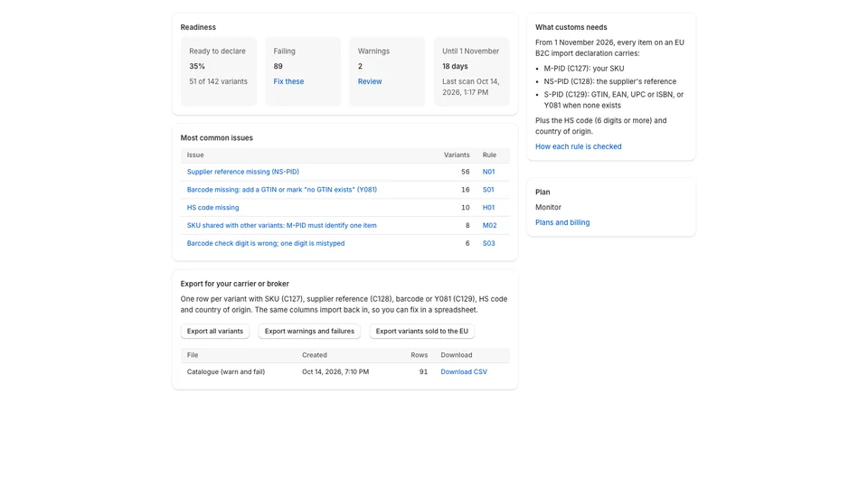The height and width of the screenshot is (488, 868).
Task: Click the Variants column header in issues table
Action: tap(457, 155)
